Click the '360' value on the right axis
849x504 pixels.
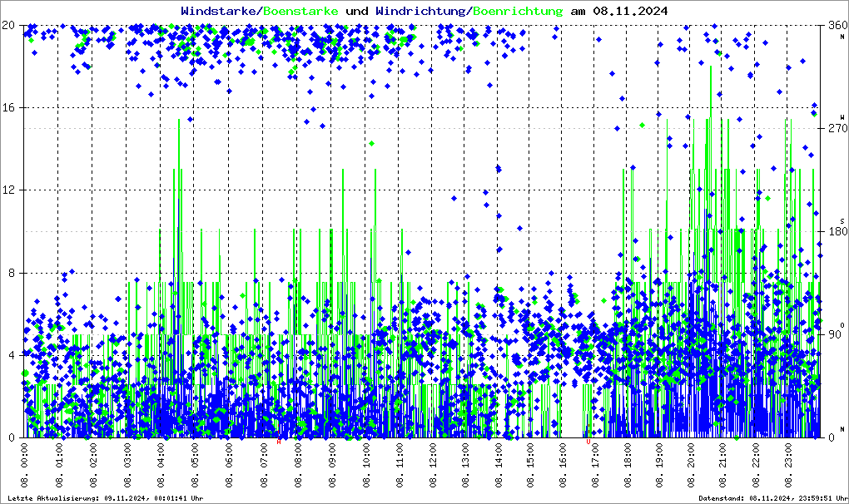(833, 25)
